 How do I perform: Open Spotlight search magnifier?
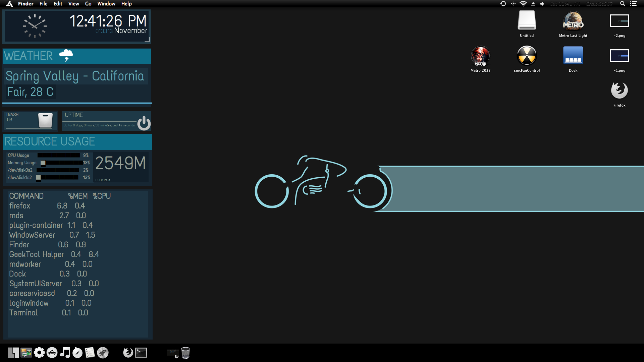623,4
